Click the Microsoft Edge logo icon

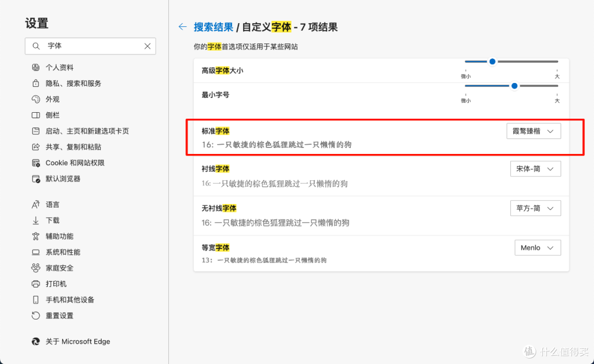[x=36, y=341]
